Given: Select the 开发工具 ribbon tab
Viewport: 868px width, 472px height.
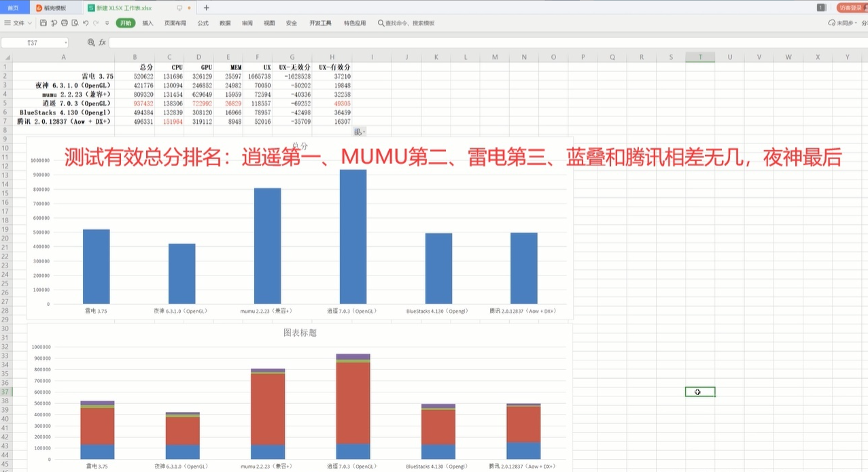Looking at the screenshot, I should (x=321, y=23).
